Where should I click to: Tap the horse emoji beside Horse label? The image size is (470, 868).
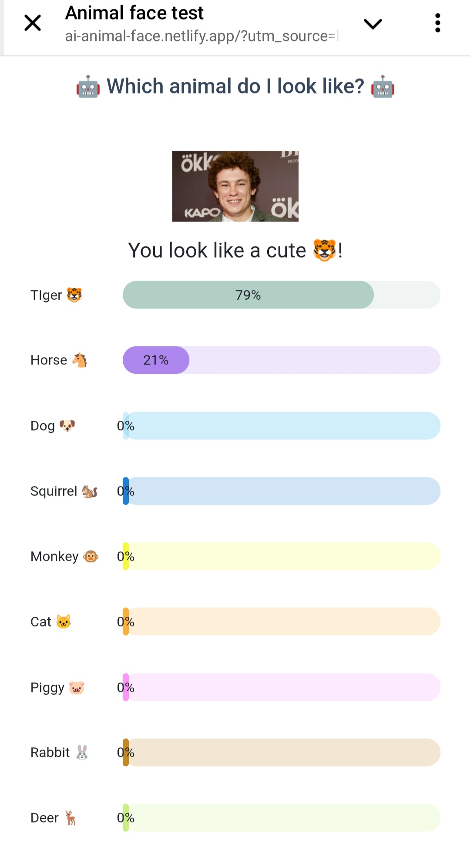(80, 360)
